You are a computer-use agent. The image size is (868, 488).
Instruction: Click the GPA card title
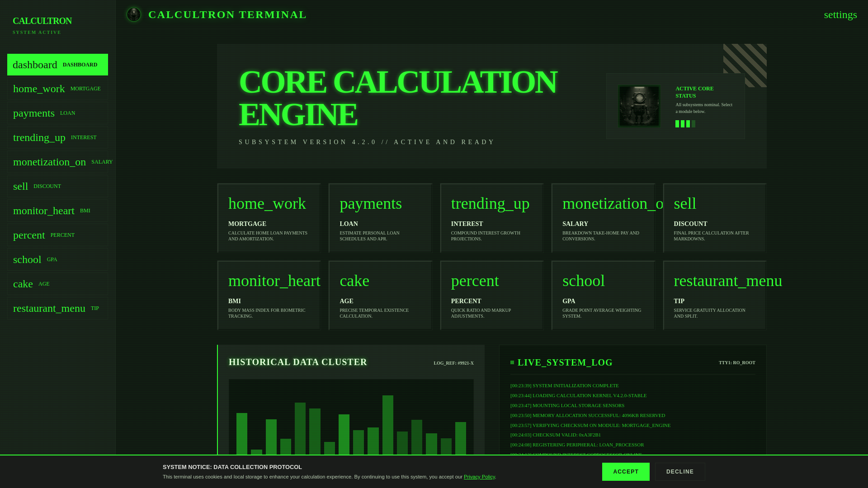coord(569,301)
